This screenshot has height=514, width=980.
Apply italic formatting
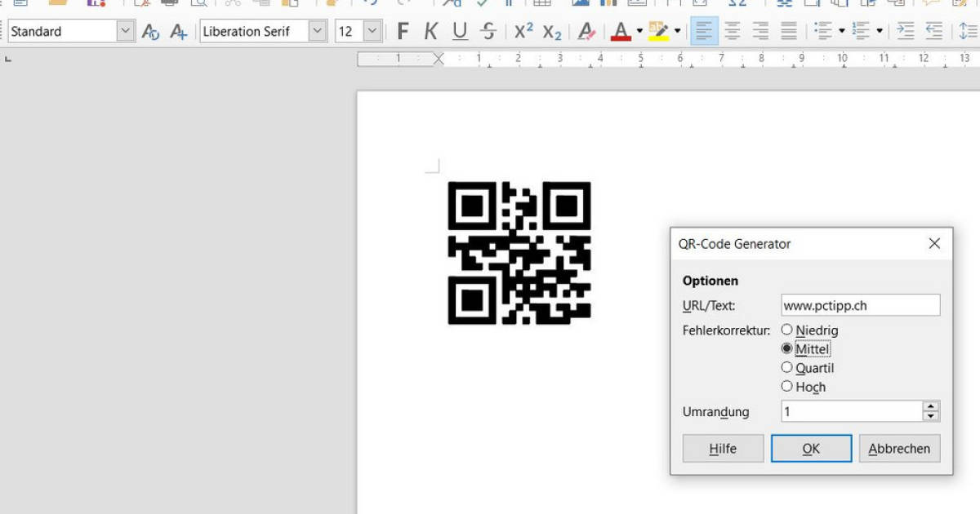pos(431,31)
